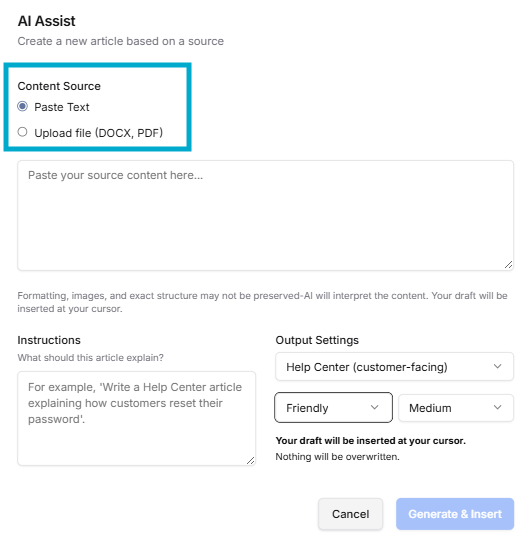Click chevron arrow in Help Center dropdown
This screenshot has width=526, height=542.
tap(497, 366)
